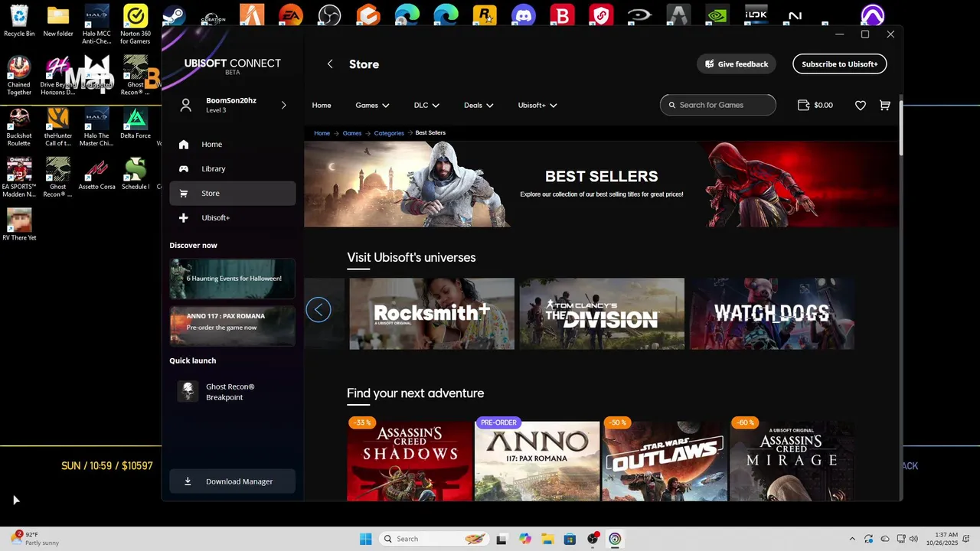The image size is (980, 551).
Task: Click the Search for Games field
Action: 718,106
